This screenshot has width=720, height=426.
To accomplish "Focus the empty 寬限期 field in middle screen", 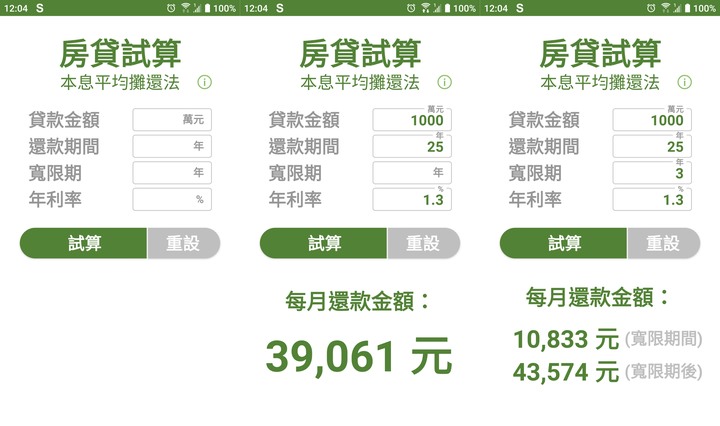I will 412,173.
